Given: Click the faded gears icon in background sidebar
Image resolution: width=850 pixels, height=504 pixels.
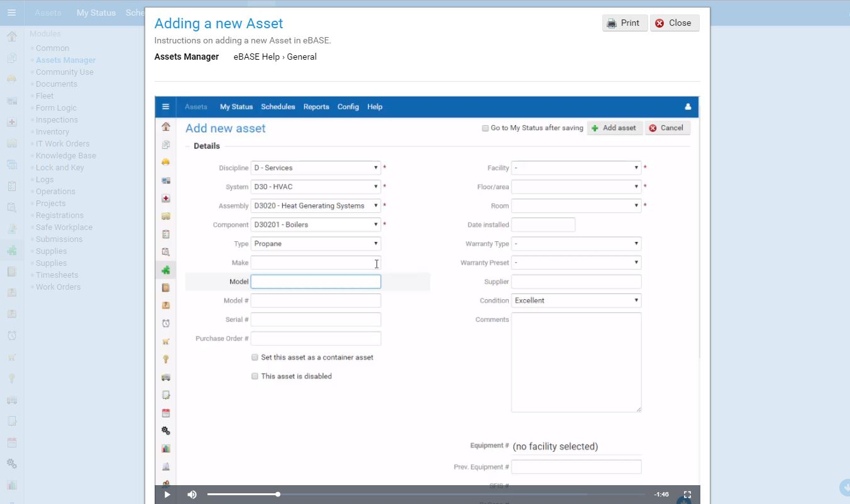Looking at the screenshot, I should coord(12,464).
